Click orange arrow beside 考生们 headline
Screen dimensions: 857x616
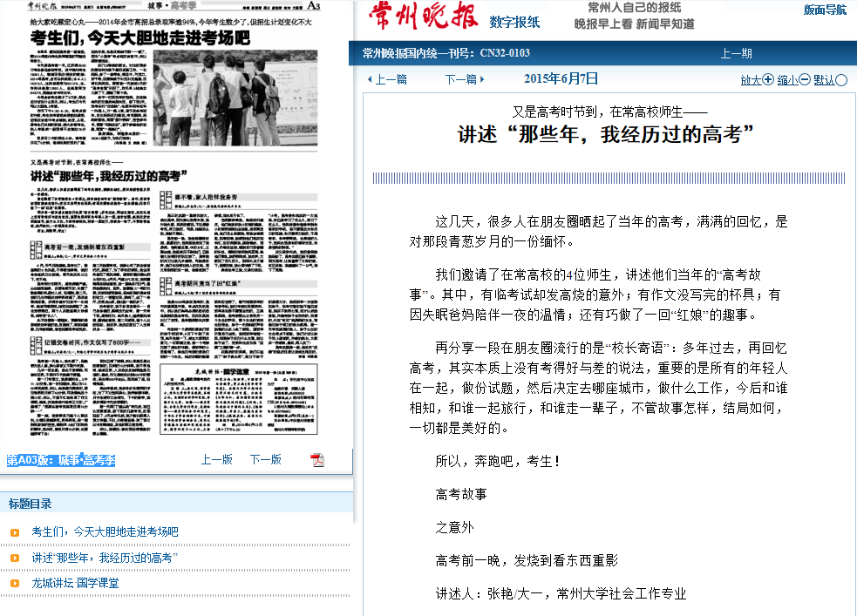click(x=15, y=532)
